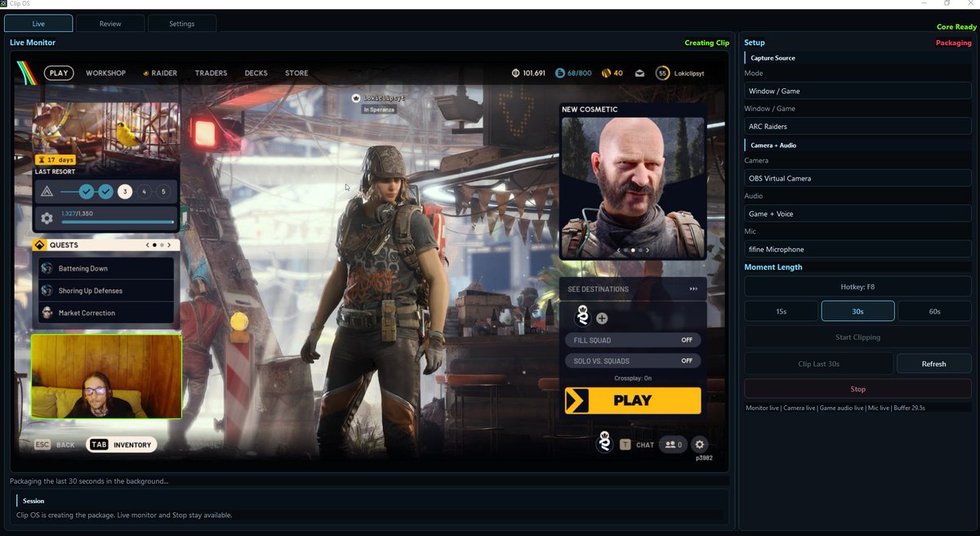
Task: Open the Traders game menu
Action: click(x=211, y=73)
